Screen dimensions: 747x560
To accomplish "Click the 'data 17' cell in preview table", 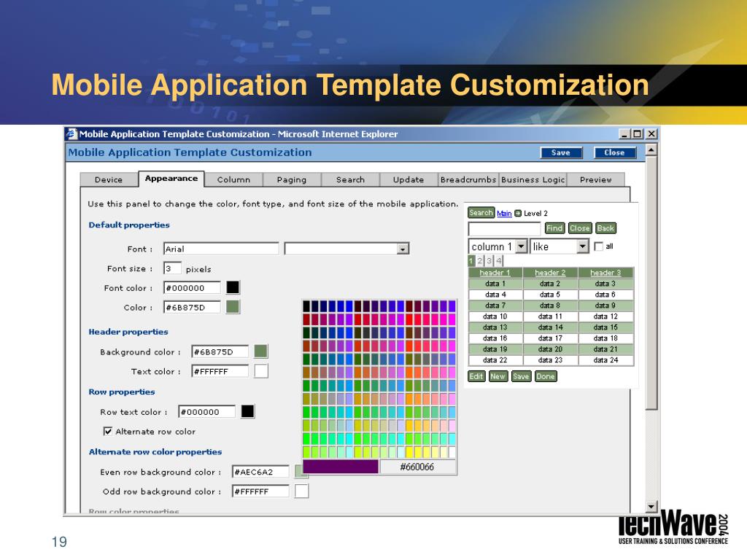I will click(550, 338).
